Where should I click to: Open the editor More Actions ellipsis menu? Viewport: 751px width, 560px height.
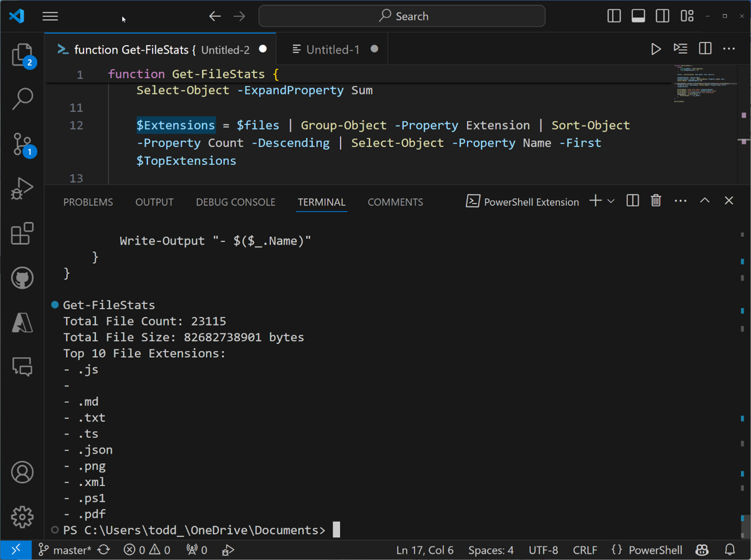pos(729,49)
